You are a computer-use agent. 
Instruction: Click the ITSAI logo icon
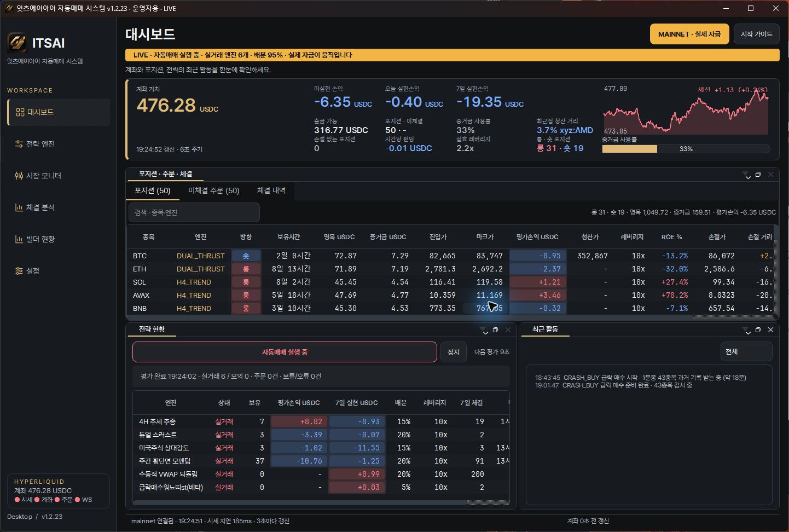coord(17,43)
